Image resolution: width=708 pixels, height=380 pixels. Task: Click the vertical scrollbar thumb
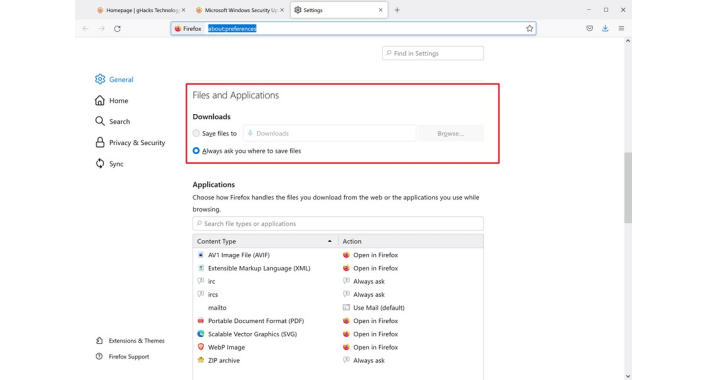pos(628,188)
